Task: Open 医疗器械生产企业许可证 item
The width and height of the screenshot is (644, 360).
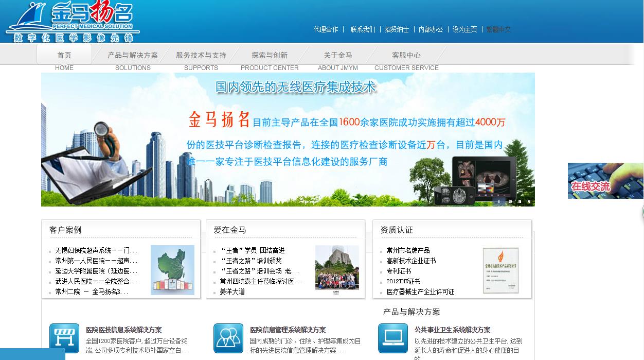Action: (x=420, y=292)
